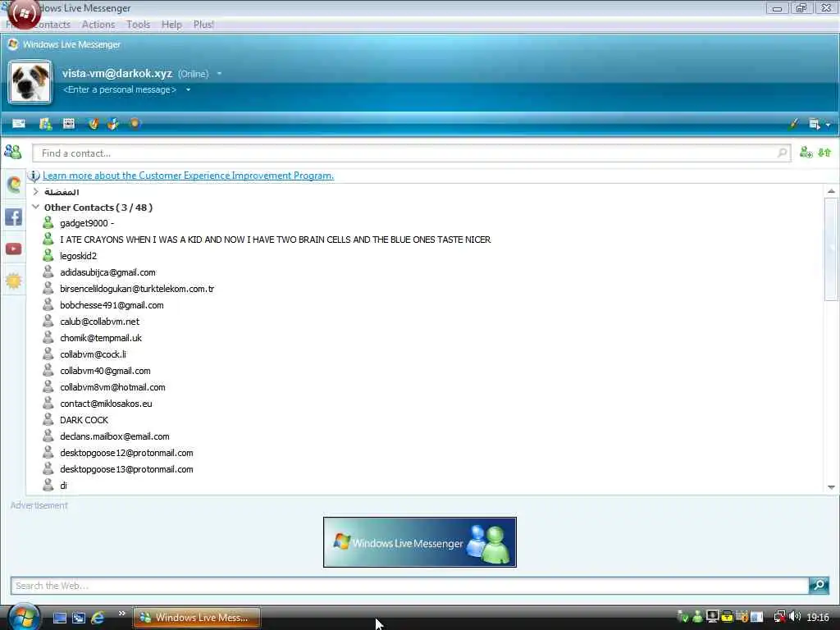Click the info icon beside Customer Experience link
The image size is (840, 630).
point(34,176)
